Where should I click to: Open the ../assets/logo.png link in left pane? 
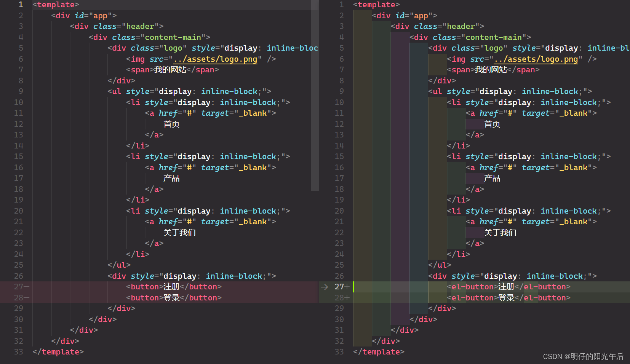[216, 59]
